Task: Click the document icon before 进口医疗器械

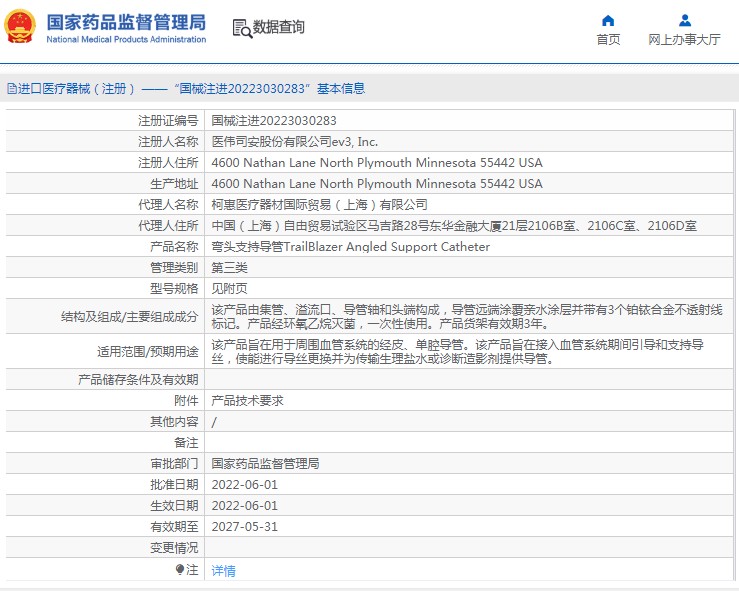Action: (11, 88)
